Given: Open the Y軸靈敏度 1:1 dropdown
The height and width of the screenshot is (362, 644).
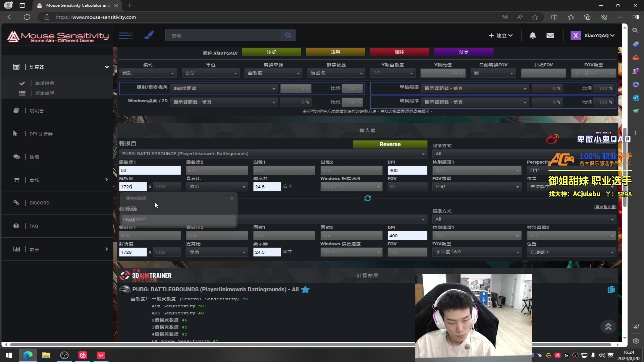Looking at the screenshot, I should (393, 73).
